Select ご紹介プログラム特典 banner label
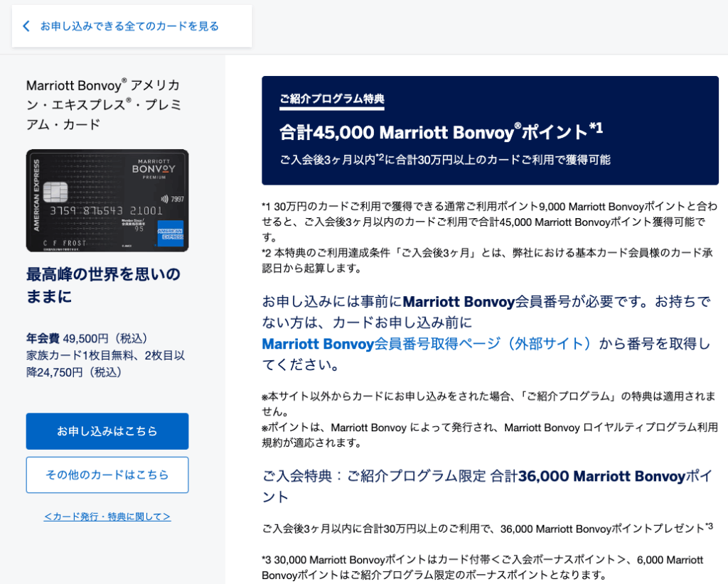 pyautogui.click(x=332, y=99)
